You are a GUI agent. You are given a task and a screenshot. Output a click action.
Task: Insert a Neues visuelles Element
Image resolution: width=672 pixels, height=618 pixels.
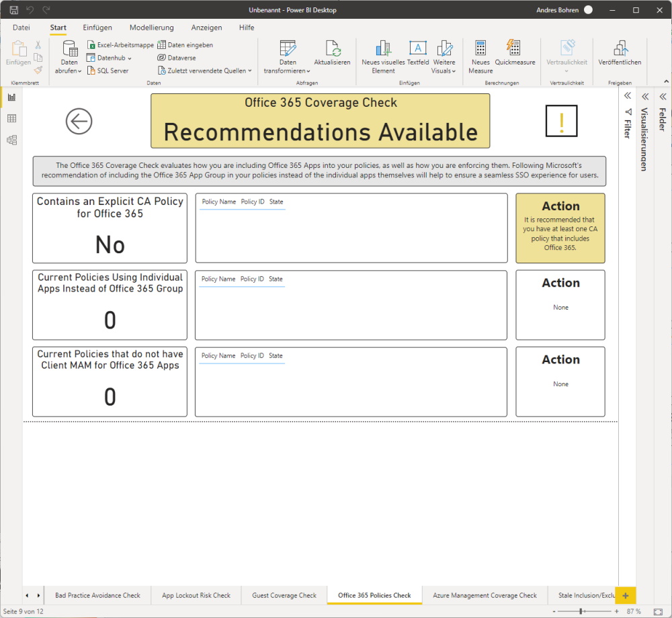383,57
